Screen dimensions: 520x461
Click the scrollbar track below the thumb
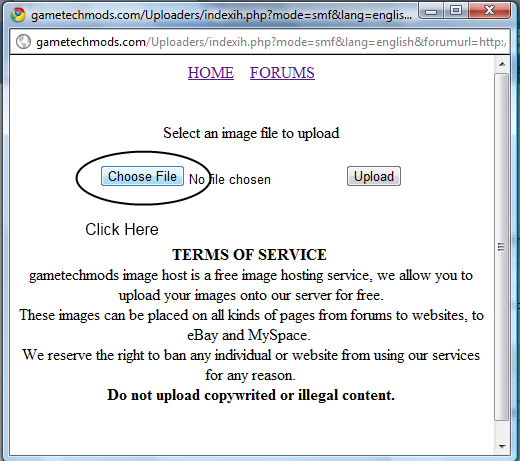(x=501, y=430)
